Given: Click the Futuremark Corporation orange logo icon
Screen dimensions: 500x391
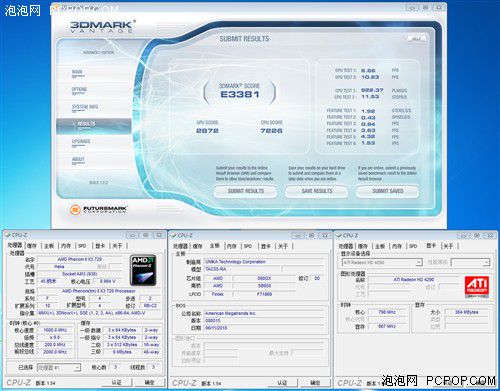Looking at the screenshot, I should point(75,210).
